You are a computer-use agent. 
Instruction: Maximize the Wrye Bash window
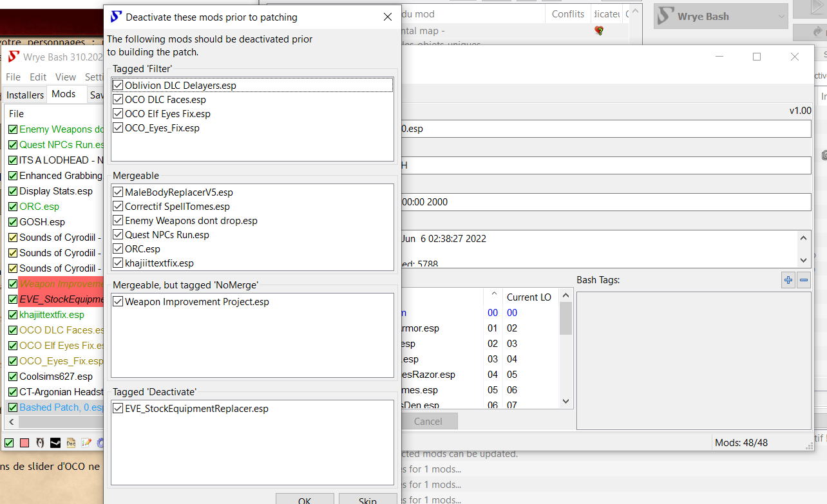coord(757,57)
